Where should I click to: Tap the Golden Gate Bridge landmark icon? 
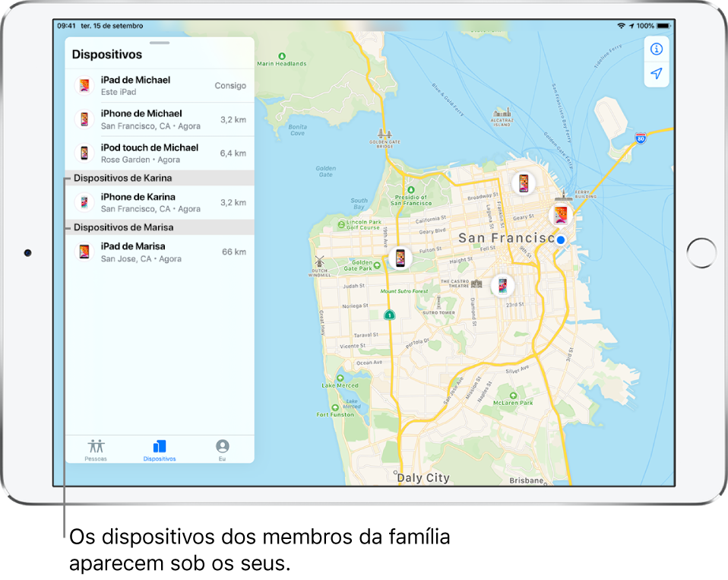point(385,135)
